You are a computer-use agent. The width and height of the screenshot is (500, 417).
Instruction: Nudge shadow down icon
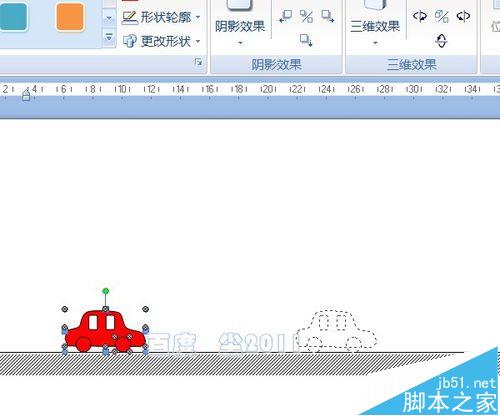tap(306, 40)
